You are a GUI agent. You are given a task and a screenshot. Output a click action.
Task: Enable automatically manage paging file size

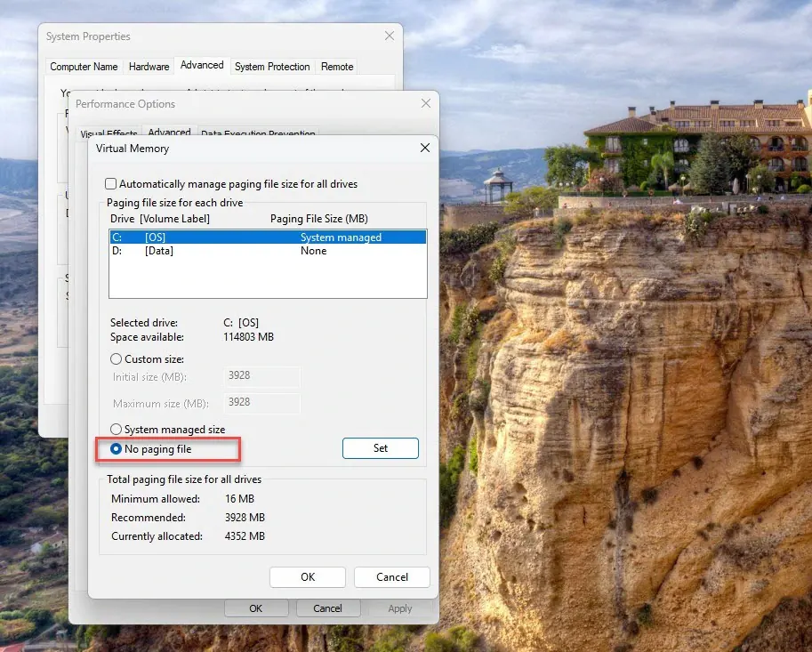click(x=110, y=183)
